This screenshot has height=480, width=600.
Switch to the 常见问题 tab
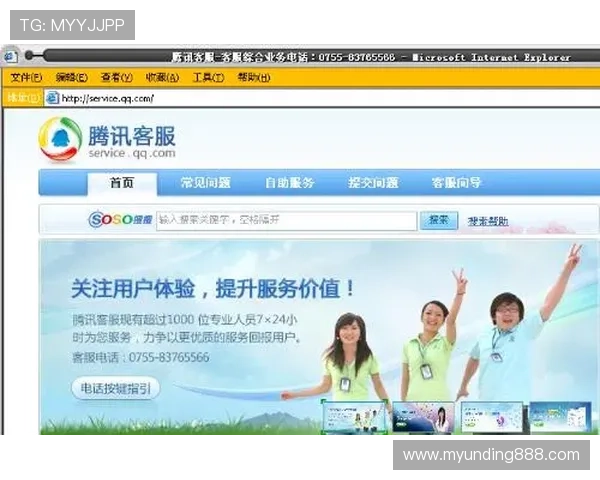click(x=205, y=183)
